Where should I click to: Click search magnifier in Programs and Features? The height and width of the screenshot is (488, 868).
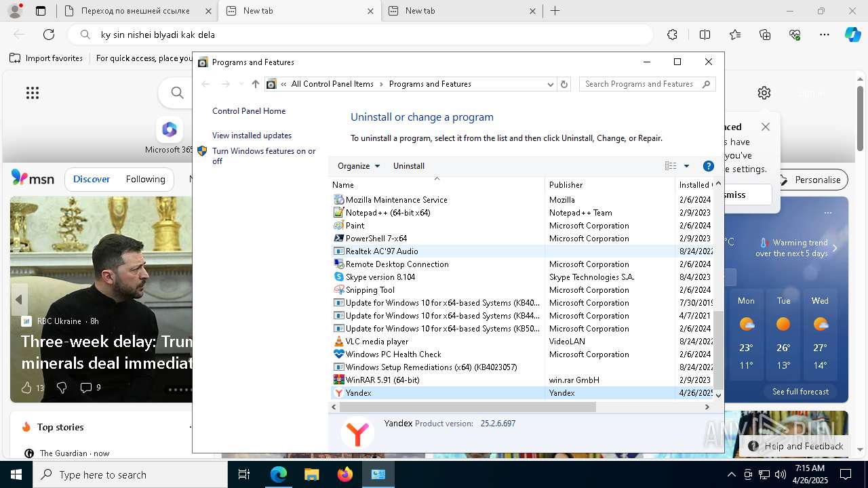click(x=706, y=84)
